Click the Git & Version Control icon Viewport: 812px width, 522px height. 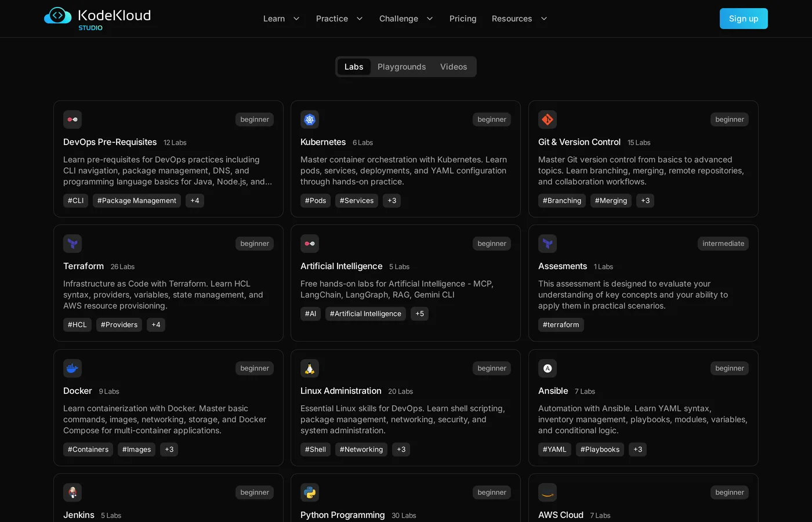[x=548, y=119]
